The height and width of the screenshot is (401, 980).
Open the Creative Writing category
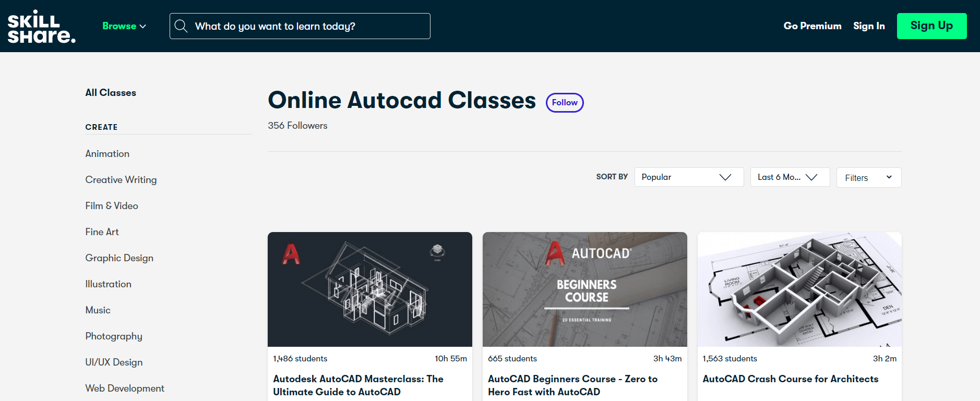tap(121, 180)
